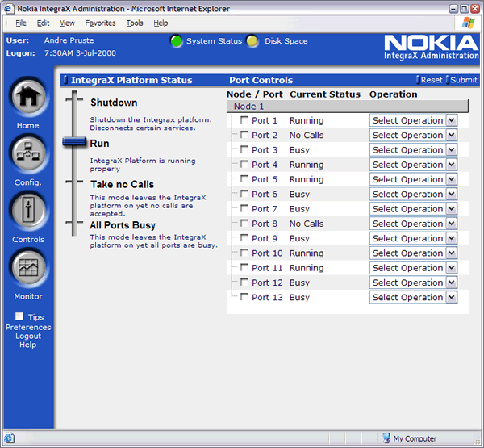Click the IE icon in status bar
The image size is (484, 448).
click(x=9, y=438)
